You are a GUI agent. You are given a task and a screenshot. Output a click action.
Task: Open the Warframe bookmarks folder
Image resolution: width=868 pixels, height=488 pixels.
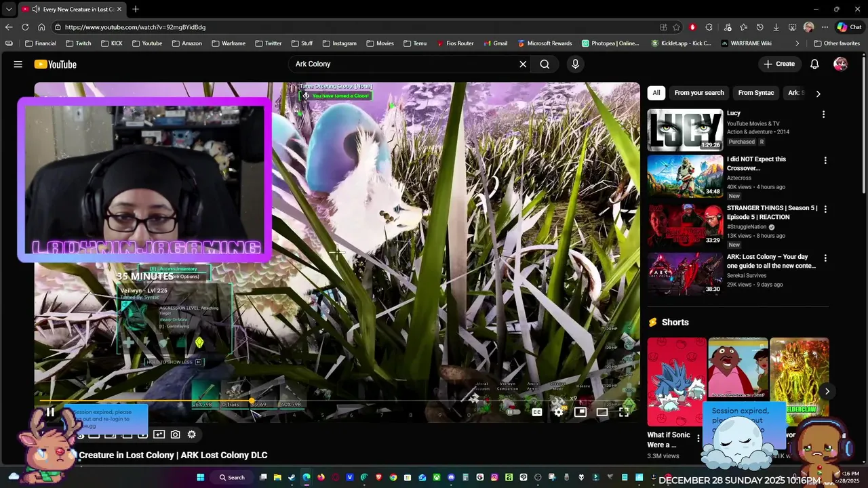pos(229,43)
